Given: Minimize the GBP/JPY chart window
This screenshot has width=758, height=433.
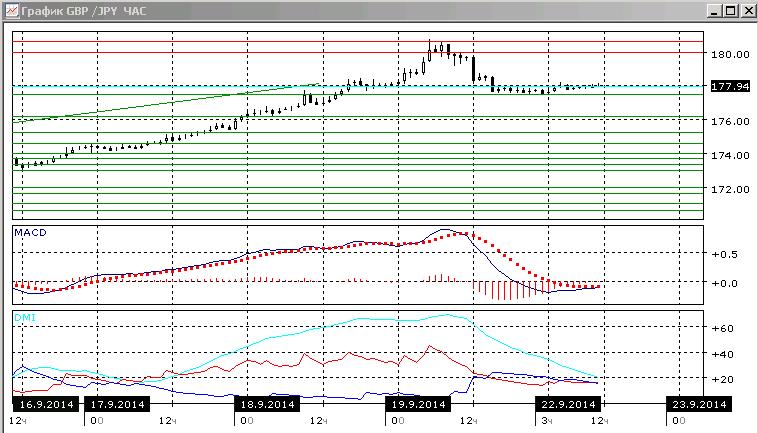Looking at the screenshot, I should pyautogui.click(x=714, y=11).
